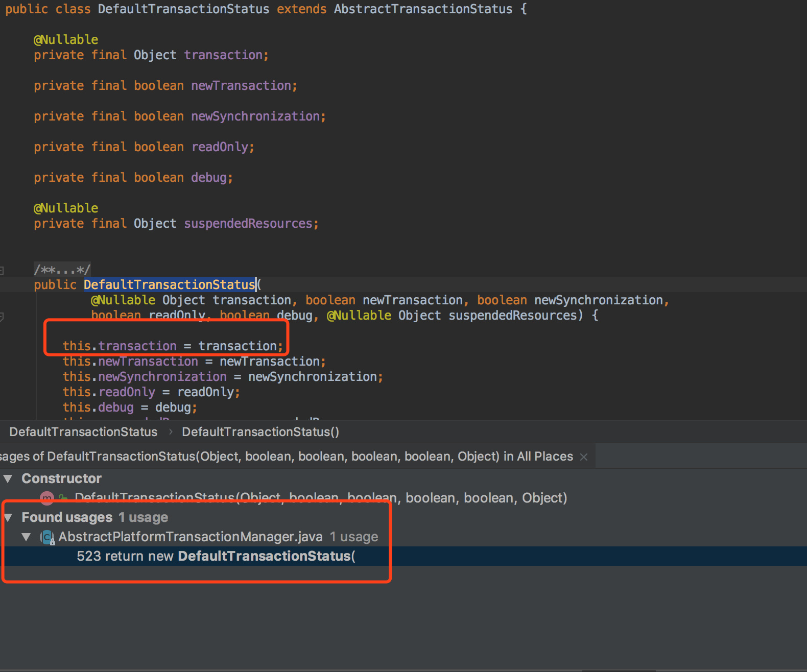Collapse the Found usages group
The image size is (807, 672).
pyautogui.click(x=8, y=518)
